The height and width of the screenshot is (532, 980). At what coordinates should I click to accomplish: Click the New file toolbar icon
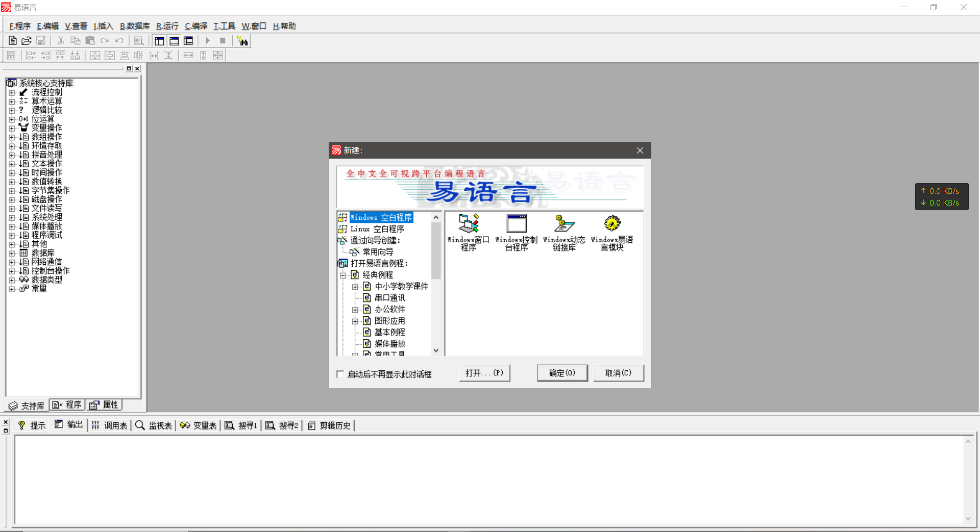click(x=13, y=41)
